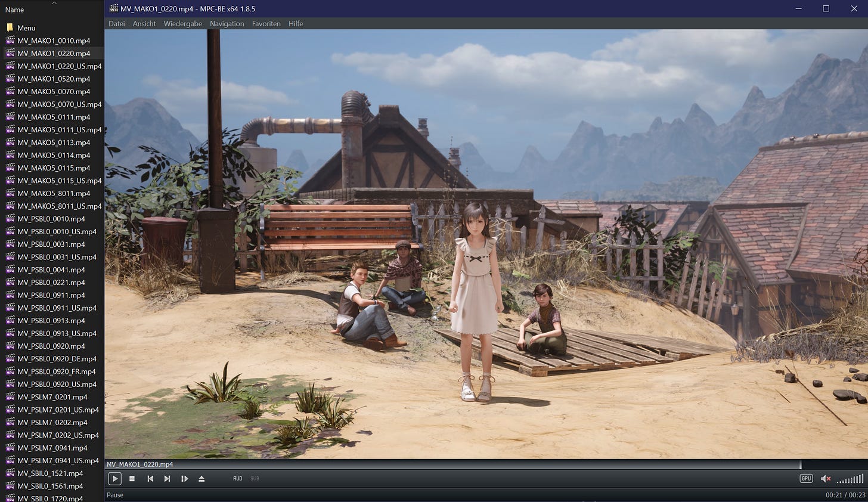Sort files by the Name column header

(x=14, y=10)
